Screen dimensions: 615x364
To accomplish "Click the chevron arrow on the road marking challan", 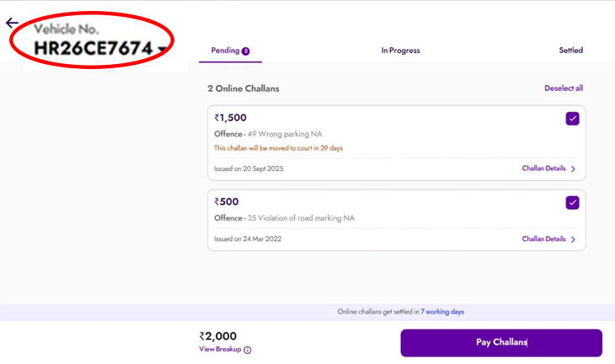I will (574, 239).
